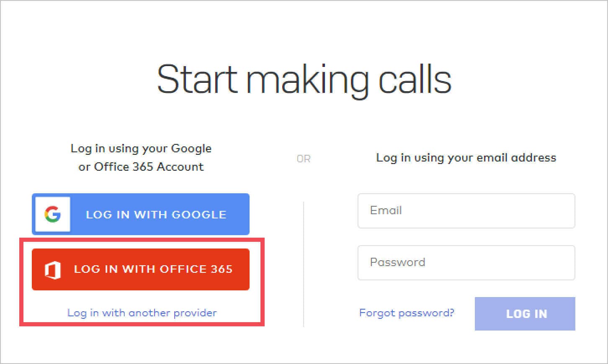Click the vertical divider between login options
The image size is (608, 364).
[x=304, y=264]
